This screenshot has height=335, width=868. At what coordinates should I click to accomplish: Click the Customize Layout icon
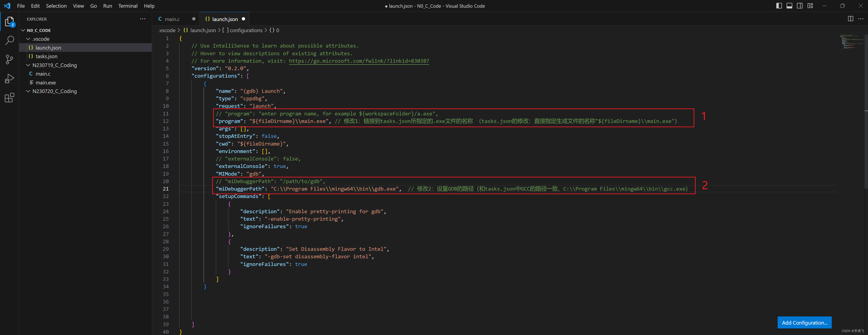810,6
